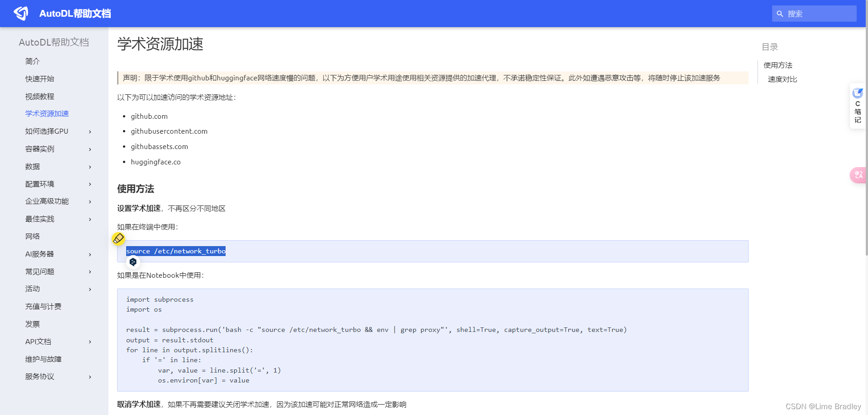This screenshot has height=415, width=868.
Task: Click the 取消学术加速 bold text
Action: [x=139, y=404]
